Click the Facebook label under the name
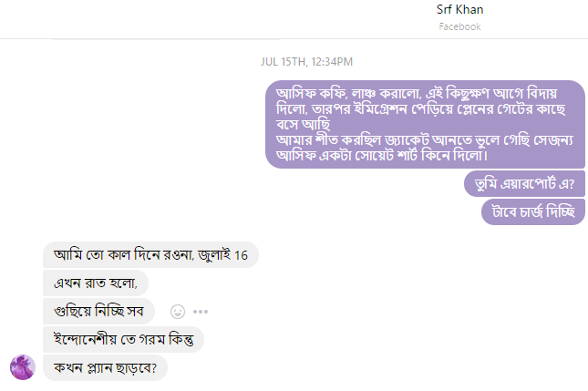The height and width of the screenshot is (391, 588). coord(459,27)
